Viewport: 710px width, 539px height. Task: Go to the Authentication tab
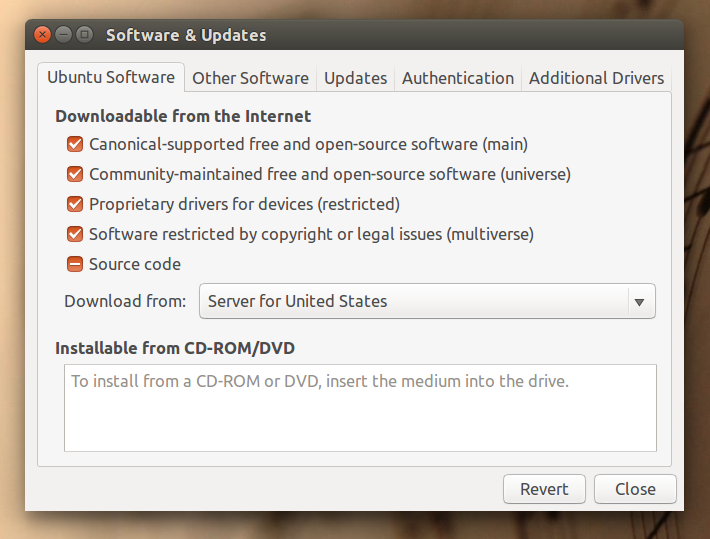tap(458, 78)
